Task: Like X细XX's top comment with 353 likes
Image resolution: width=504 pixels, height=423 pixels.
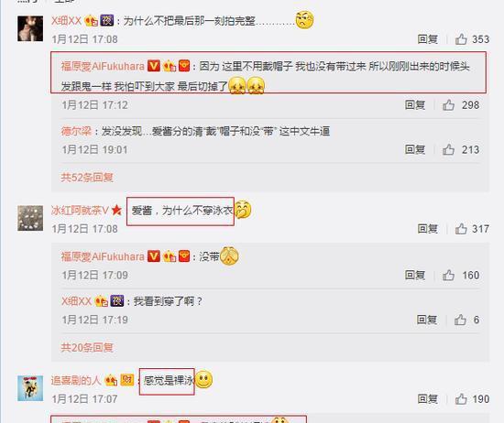Action: (461, 39)
